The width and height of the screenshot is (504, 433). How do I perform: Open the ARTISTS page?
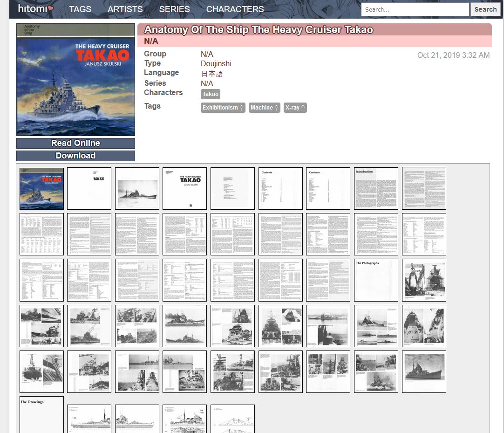pyautogui.click(x=125, y=9)
